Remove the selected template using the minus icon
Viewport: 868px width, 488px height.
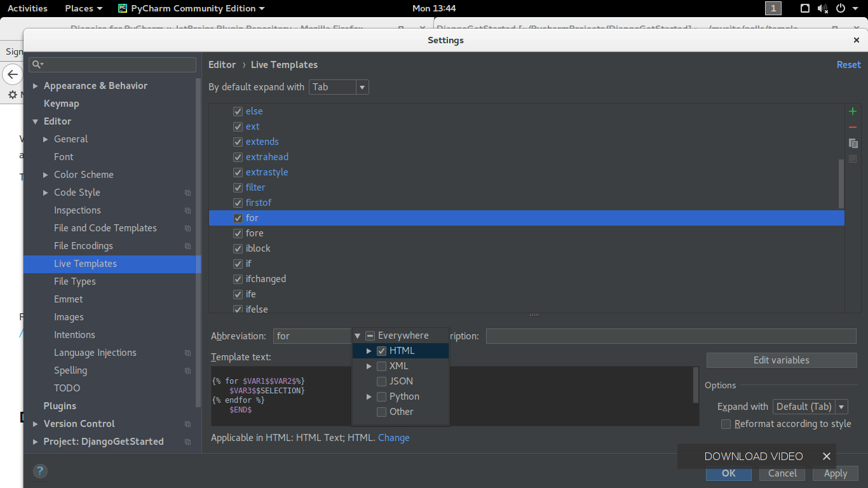pyautogui.click(x=853, y=126)
